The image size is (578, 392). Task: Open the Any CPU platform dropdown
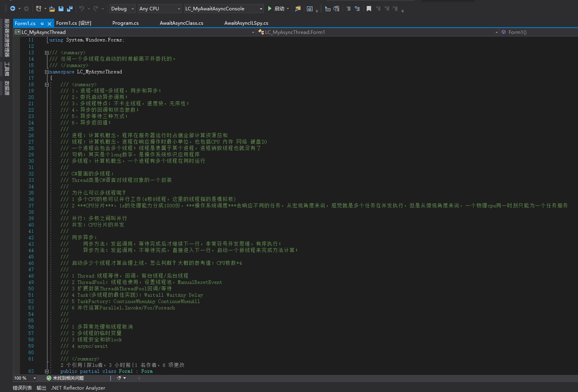click(160, 8)
